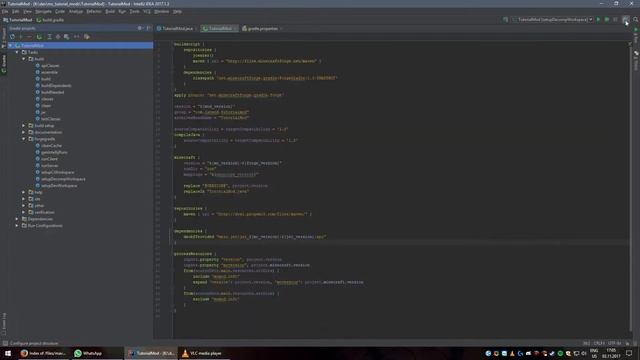Click the attach Gradle project plus icon
Viewport: 640px width, 360px height.
(x=21, y=37)
